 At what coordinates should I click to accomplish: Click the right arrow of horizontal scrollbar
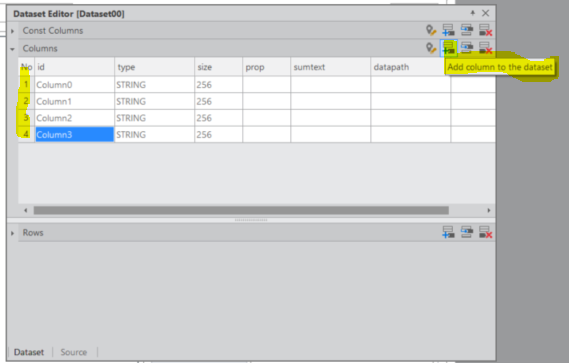pyautogui.click(x=489, y=210)
